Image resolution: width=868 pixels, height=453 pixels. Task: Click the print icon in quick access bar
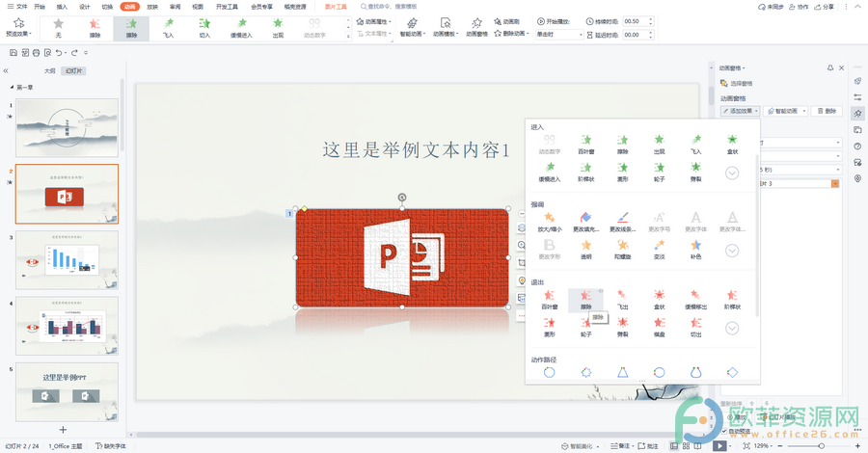pyautogui.click(x=36, y=53)
